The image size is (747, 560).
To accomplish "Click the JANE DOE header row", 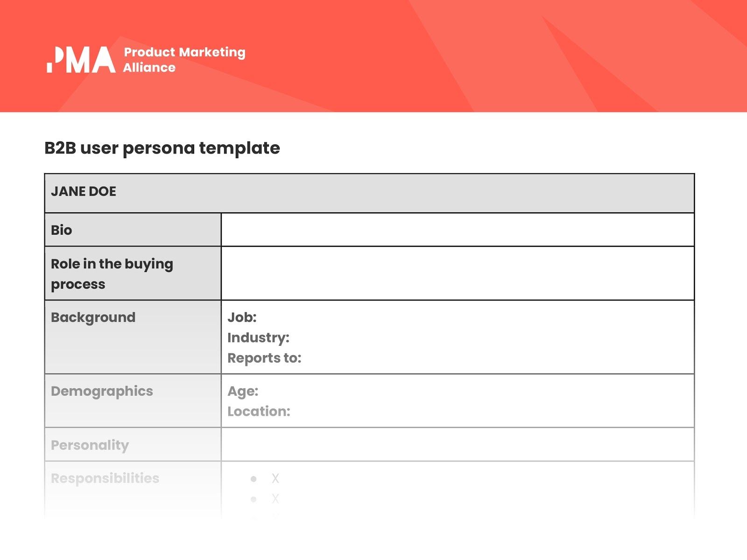I will 369,193.
